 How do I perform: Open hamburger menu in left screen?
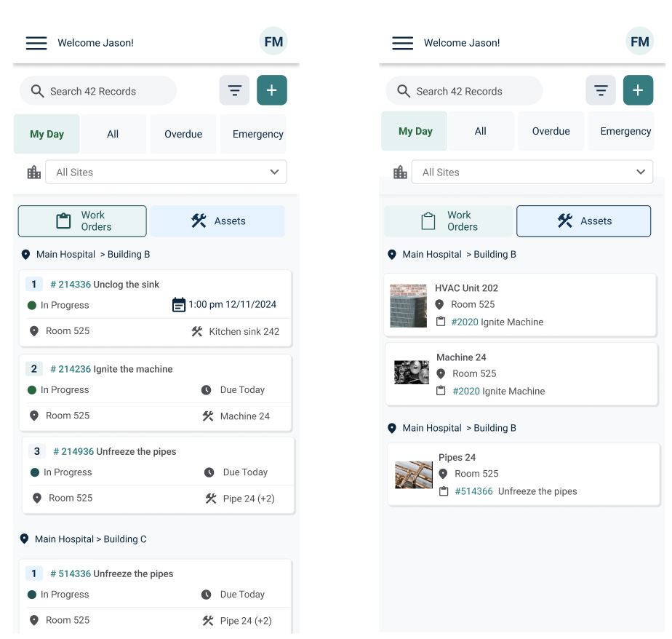click(36, 43)
